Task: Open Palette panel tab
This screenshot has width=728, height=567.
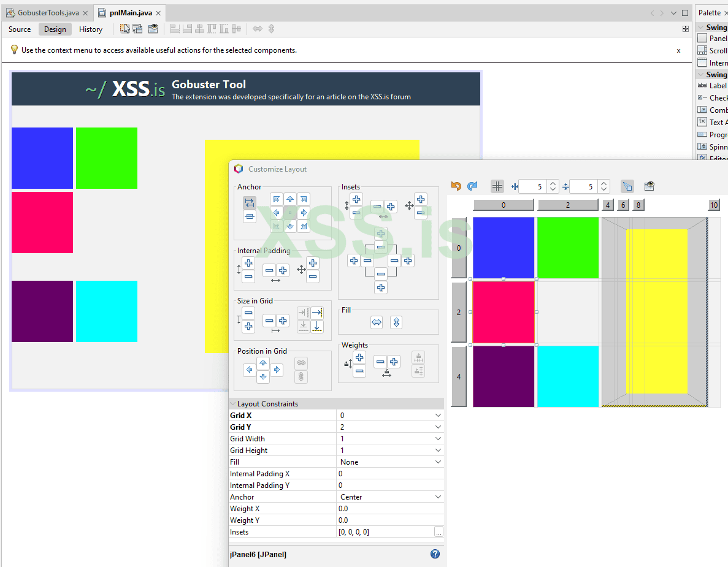Action: pos(710,13)
